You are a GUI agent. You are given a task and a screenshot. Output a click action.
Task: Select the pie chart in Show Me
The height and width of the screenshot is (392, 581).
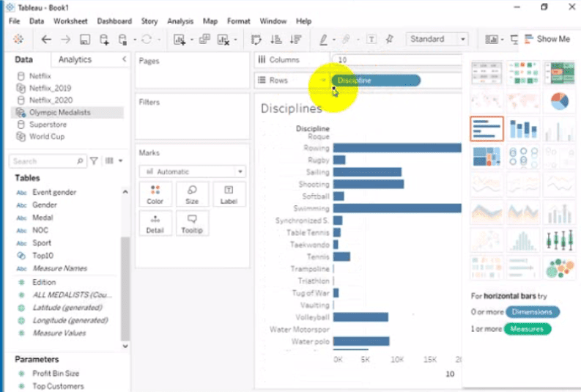click(x=560, y=101)
